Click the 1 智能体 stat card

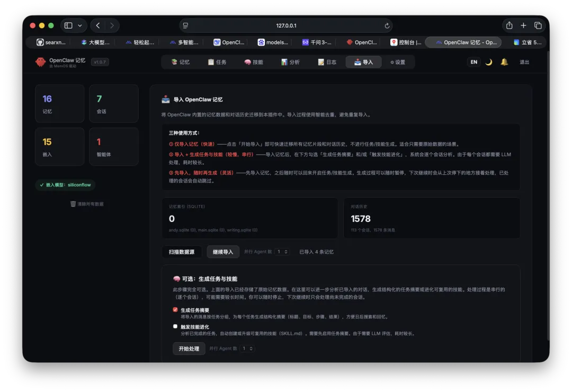click(114, 147)
